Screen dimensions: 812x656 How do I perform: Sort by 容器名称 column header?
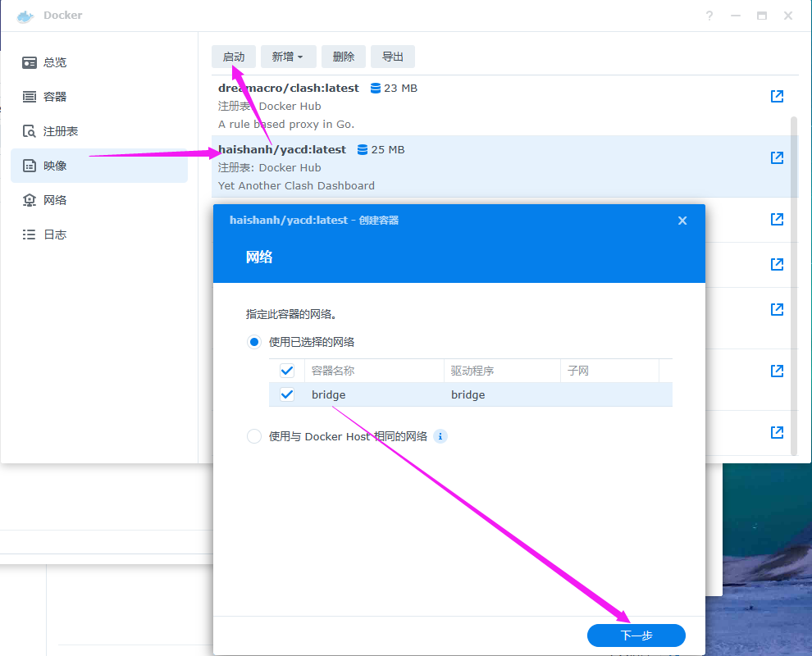tap(374, 371)
